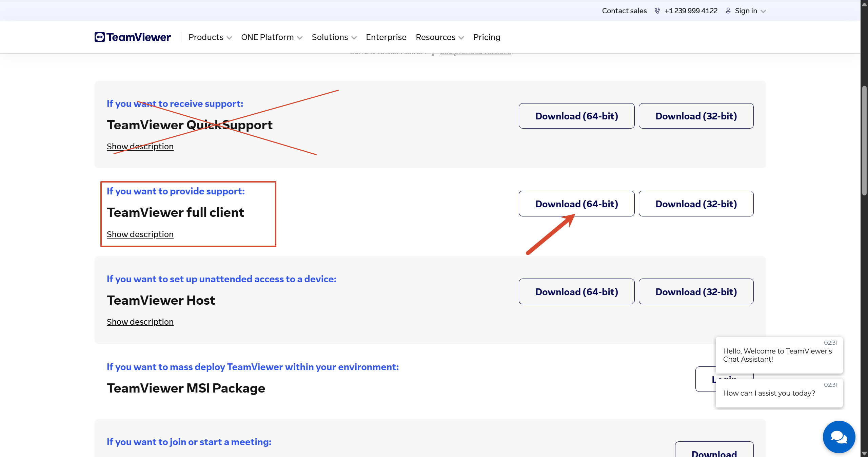Click "If you want to join or start a meeting:" text
868x457 pixels.
pos(189,442)
